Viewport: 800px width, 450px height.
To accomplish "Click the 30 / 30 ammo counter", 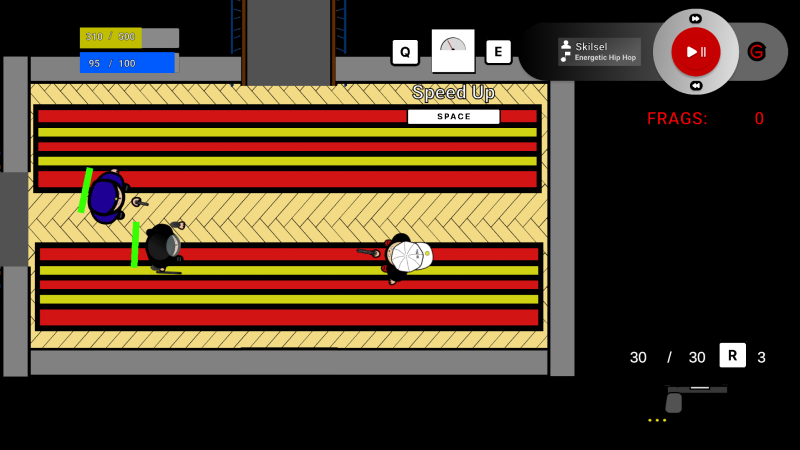I will 667,357.
